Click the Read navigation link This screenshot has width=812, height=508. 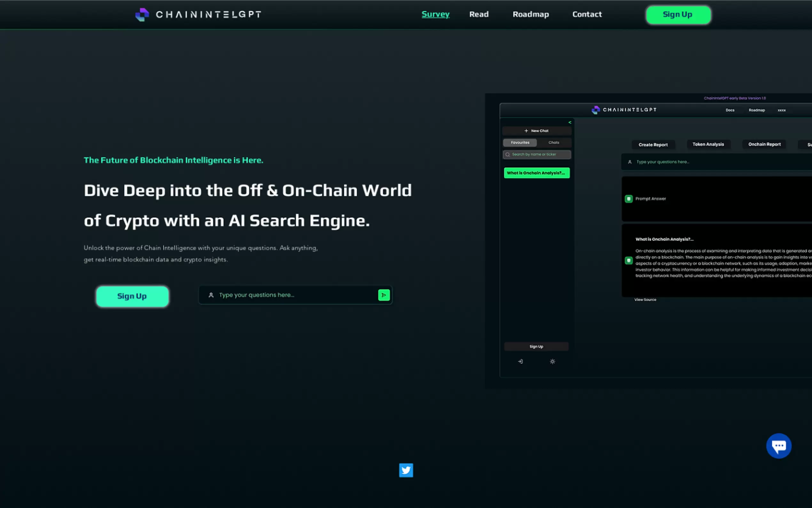(x=479, y=14)
